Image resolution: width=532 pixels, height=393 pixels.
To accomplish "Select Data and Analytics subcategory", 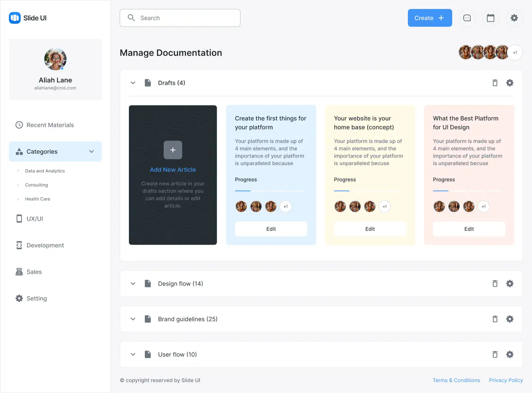I will point(45,171).
